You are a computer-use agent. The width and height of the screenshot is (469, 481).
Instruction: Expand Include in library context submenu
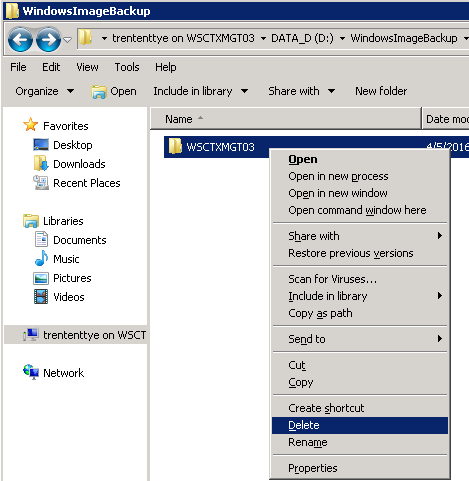360,296
